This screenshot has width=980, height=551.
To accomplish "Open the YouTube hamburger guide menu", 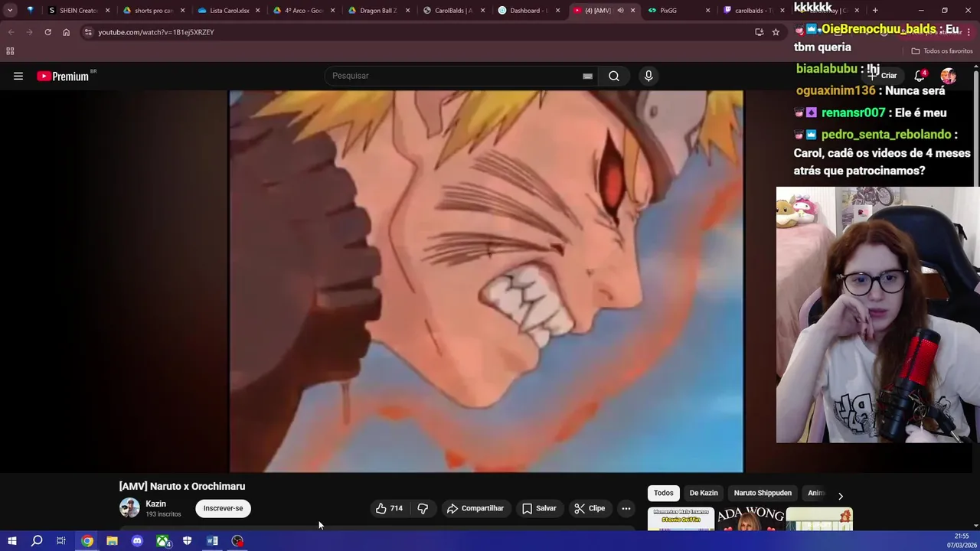I will click(x=18, y=76).
